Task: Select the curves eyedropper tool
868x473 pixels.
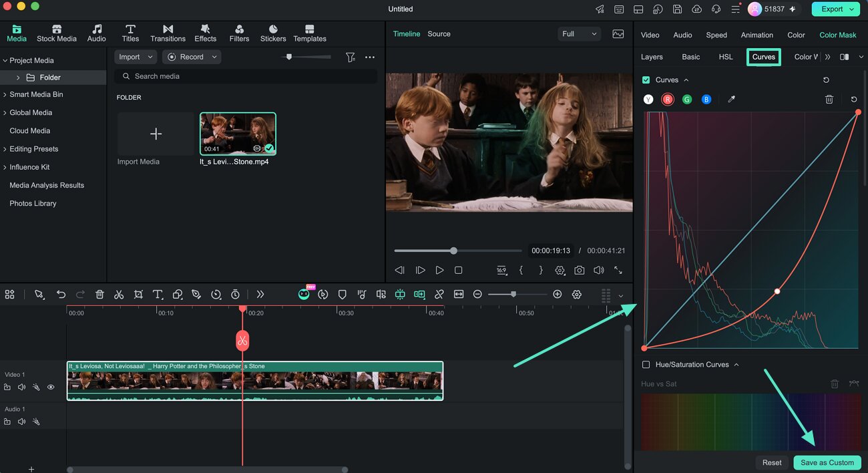Action: click(x=731, y=100)
